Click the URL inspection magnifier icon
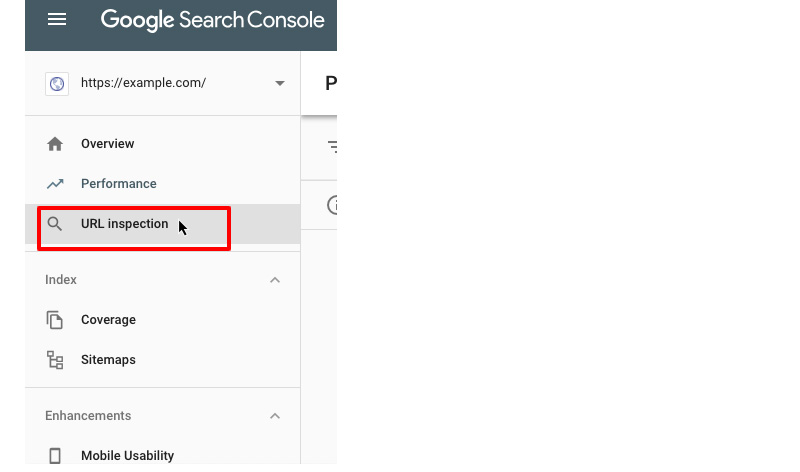 (55, 224)
